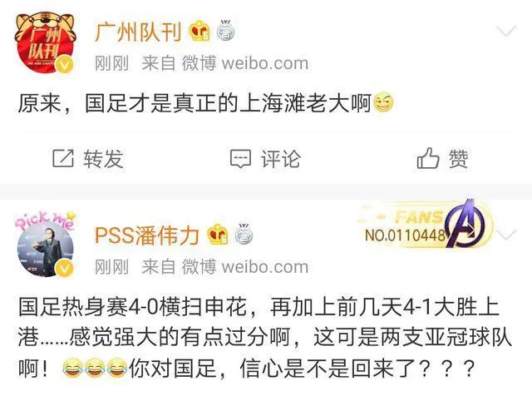Toggle the 赞 like label on the first post

click(459, 159)
